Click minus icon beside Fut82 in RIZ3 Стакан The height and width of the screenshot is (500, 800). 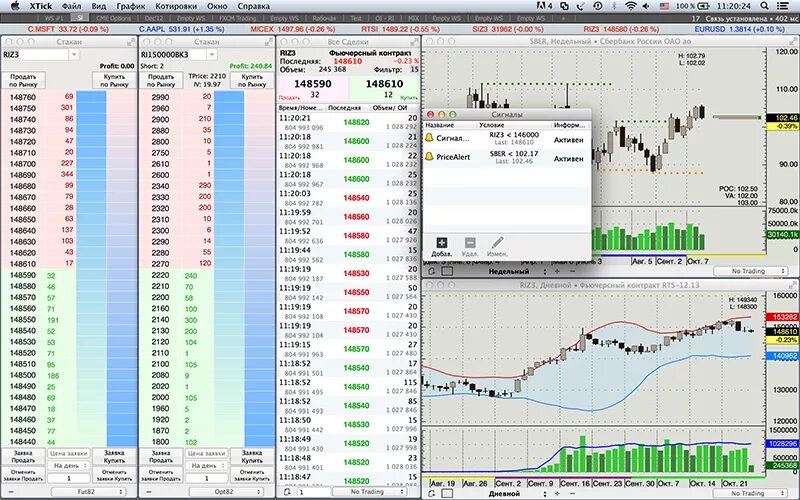click(11, 492)
